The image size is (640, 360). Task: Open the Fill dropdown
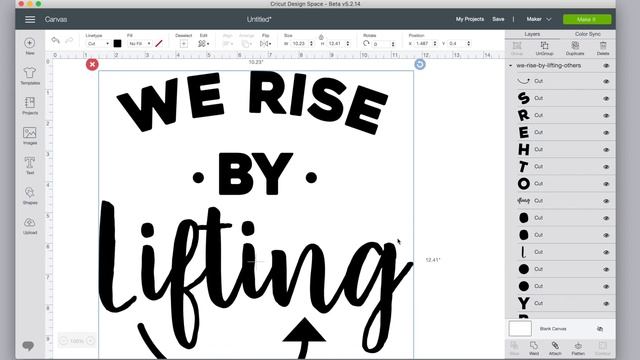click(140, 44)
